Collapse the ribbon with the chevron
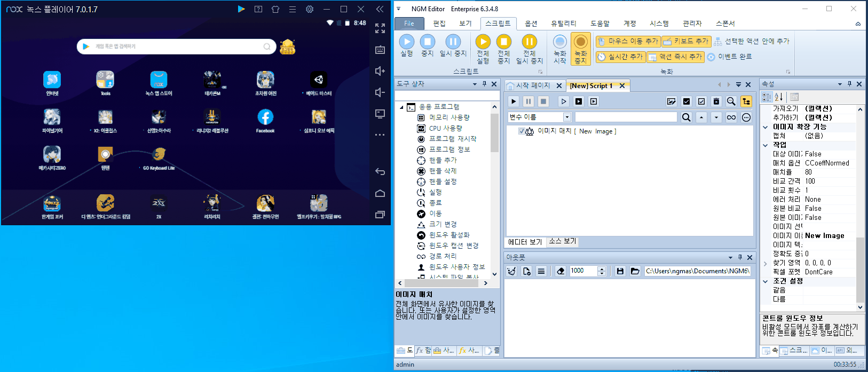This screenshot has height=372, width=868. point(858,24)
